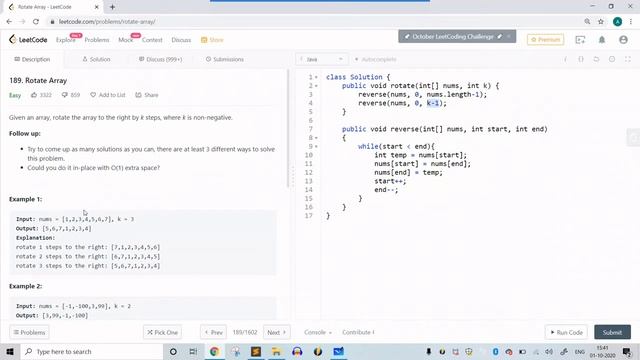Open the Discuss page in navbar
640x360 pixels.
181,40
